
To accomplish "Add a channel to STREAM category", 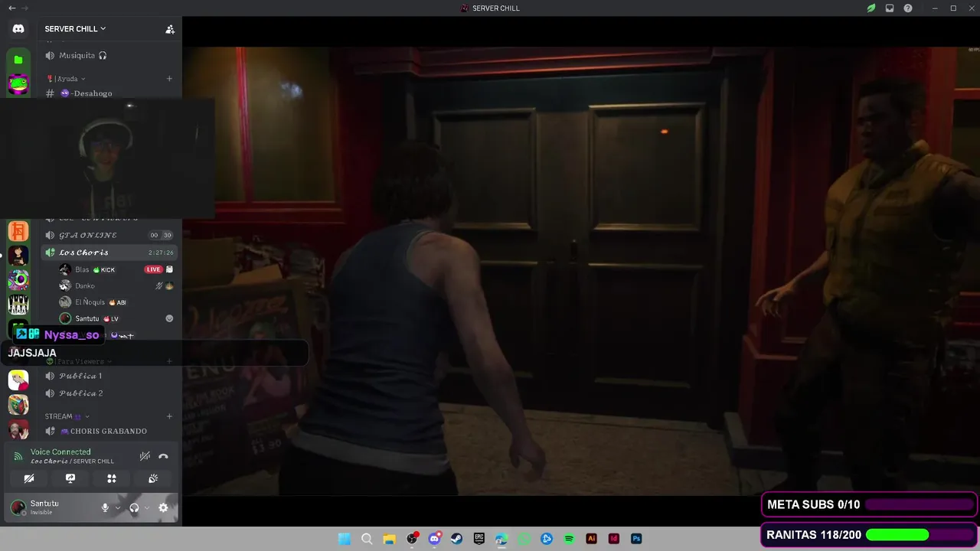I will pos(169,416).
